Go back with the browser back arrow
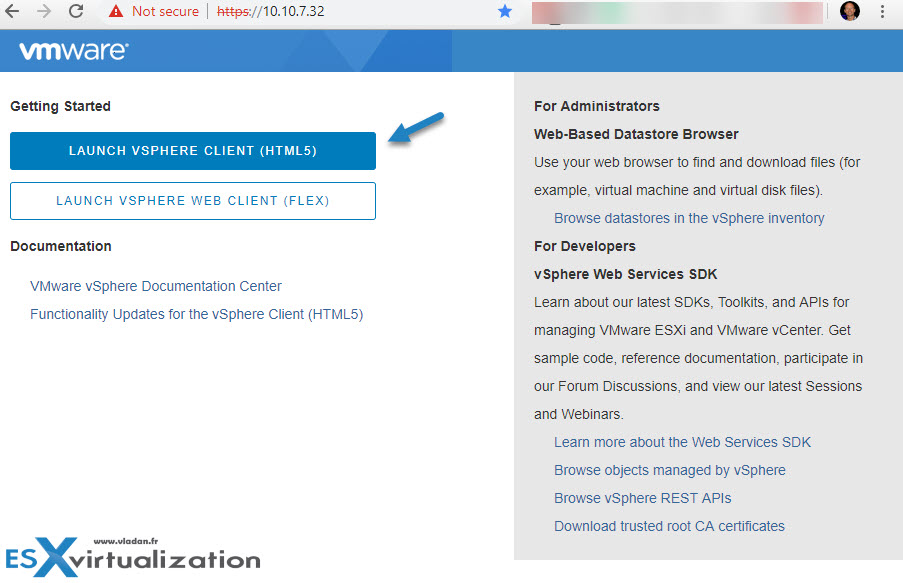This screenshot has height=583, width=903. pos(12,11)
